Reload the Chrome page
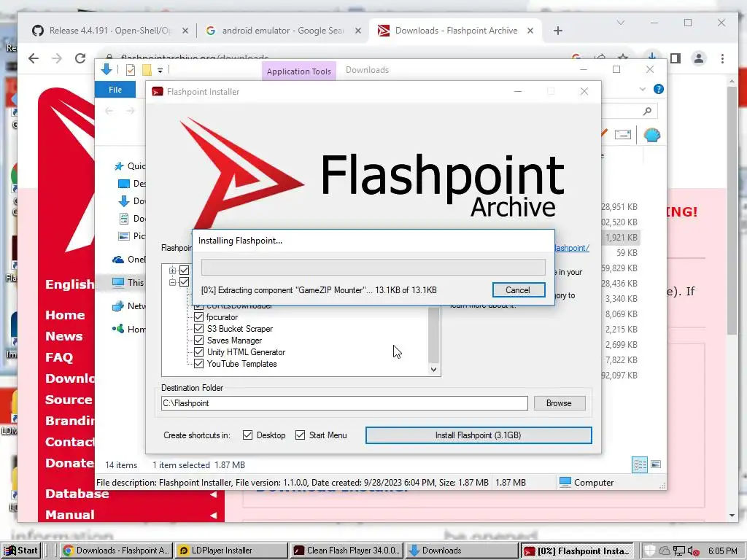This screenshot has width=747, height=560. pos(80,58)
